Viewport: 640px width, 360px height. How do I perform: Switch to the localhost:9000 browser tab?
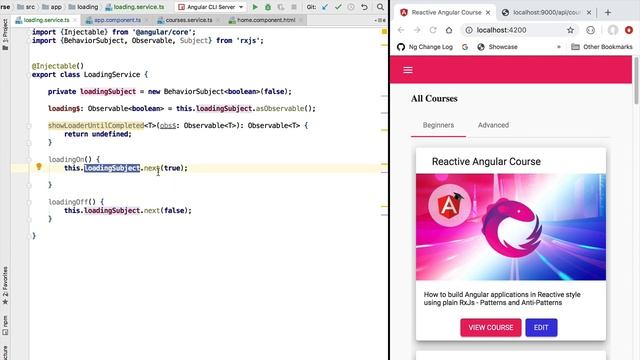point(547,13)
